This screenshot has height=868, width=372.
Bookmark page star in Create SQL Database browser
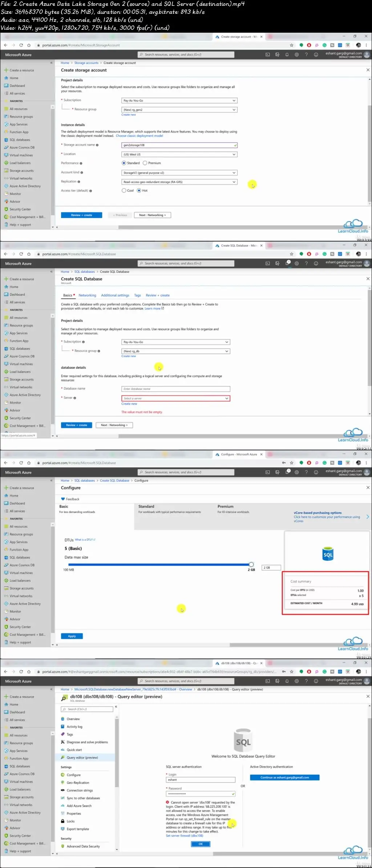click(x=291, y=254)
